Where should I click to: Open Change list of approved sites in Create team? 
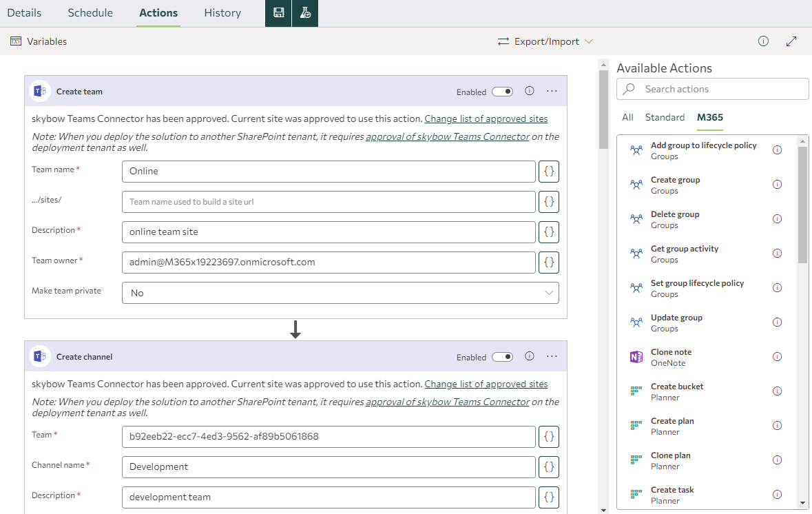(x=486, y=119)
